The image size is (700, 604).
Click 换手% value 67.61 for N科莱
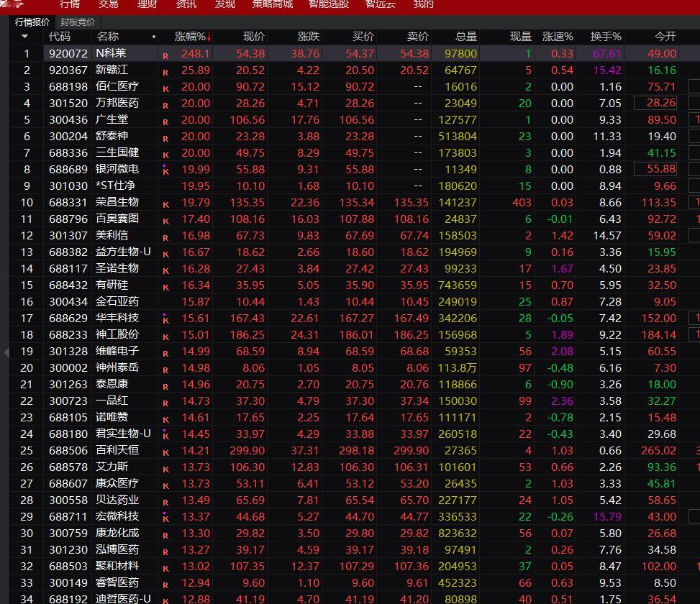pyautogui.click(x=606, y=53)
